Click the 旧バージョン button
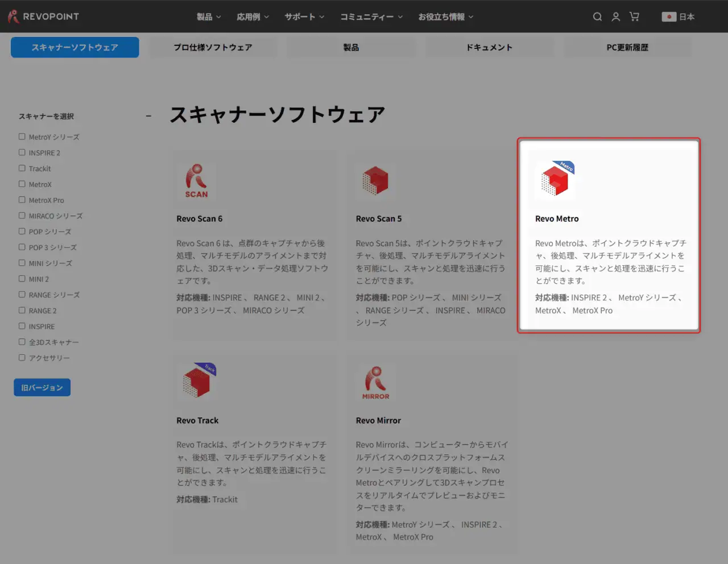The width and height of the screenshot is (728, 564). (x=42, y=388)
